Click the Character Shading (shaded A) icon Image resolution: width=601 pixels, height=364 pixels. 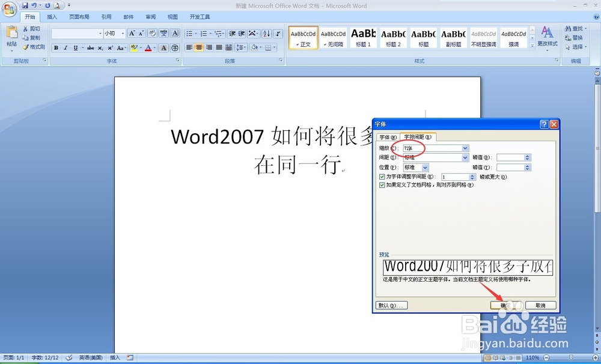tap(163, 48)
